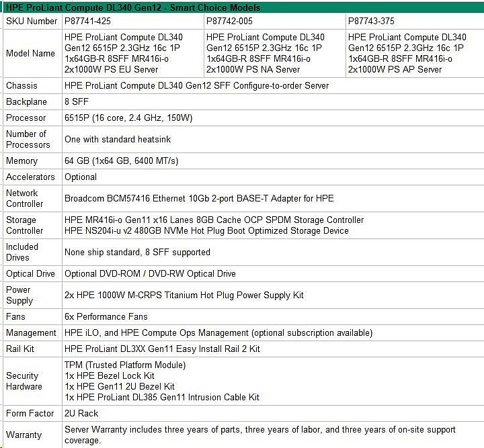The height and width of the screenshot is (448, 484).
Task: Click the NA Server model name cell
Action: [274, 53]
